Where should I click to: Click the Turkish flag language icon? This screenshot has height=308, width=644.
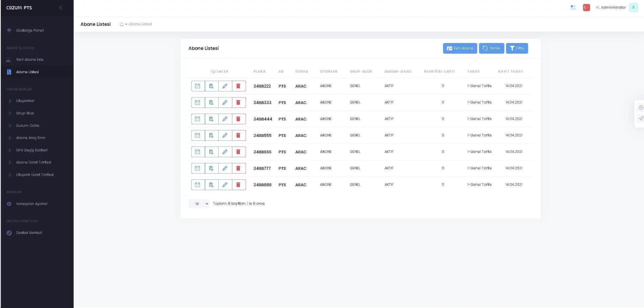[586, 7]
